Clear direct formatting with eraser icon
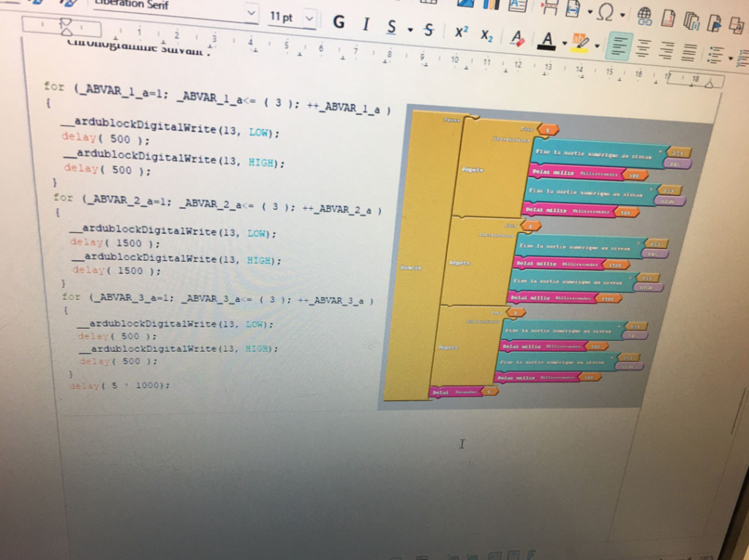 click(x=517, y=37)
